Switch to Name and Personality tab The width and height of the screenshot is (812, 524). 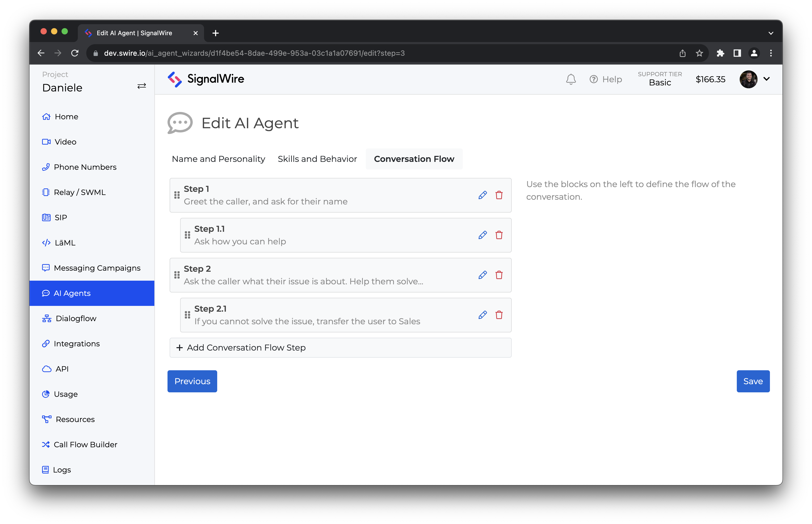[218, 159]
